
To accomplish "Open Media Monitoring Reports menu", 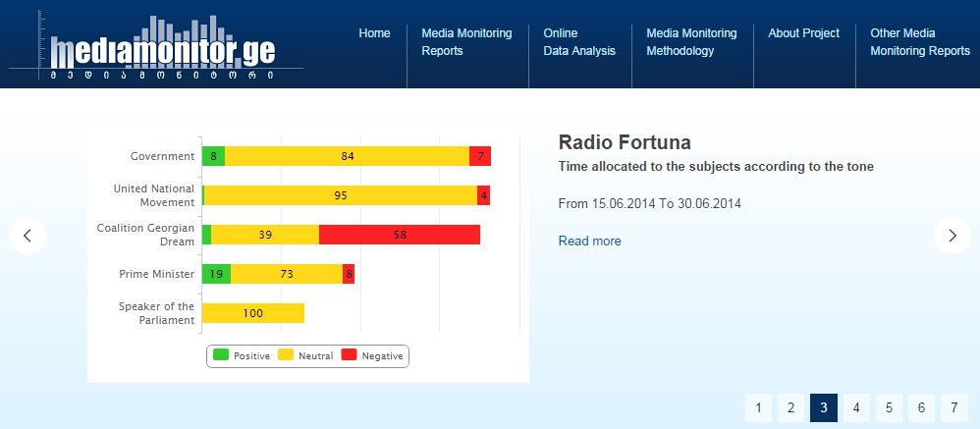I will [466, 42].
